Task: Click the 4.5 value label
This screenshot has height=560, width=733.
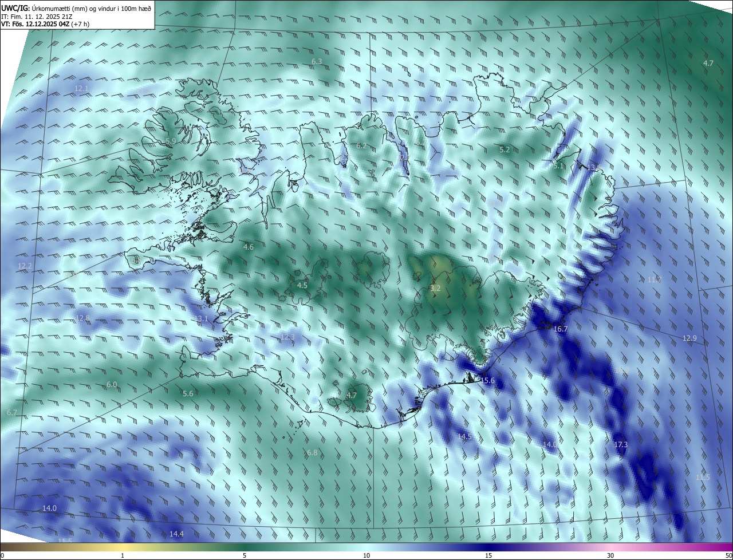Action: point(302,285)
